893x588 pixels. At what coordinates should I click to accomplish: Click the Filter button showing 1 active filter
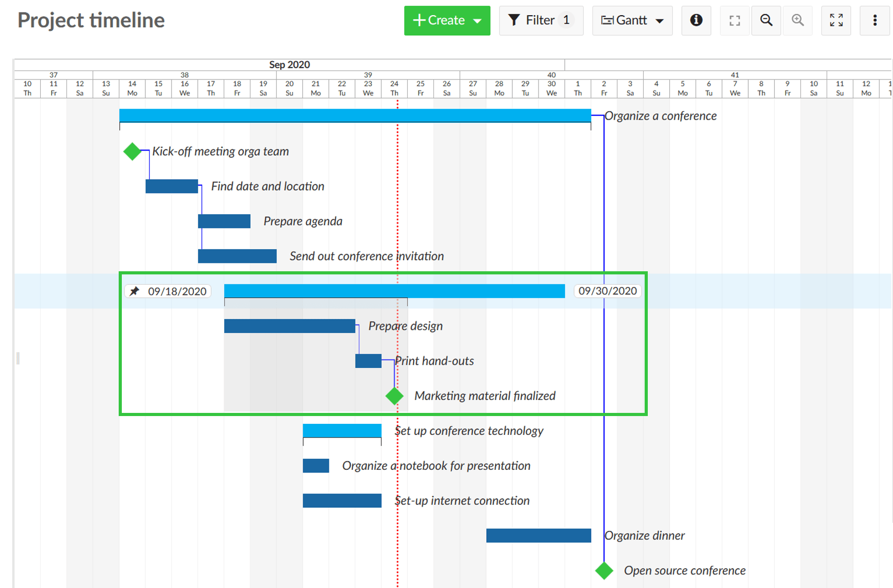pyautogui.click(x=541, y=20)
